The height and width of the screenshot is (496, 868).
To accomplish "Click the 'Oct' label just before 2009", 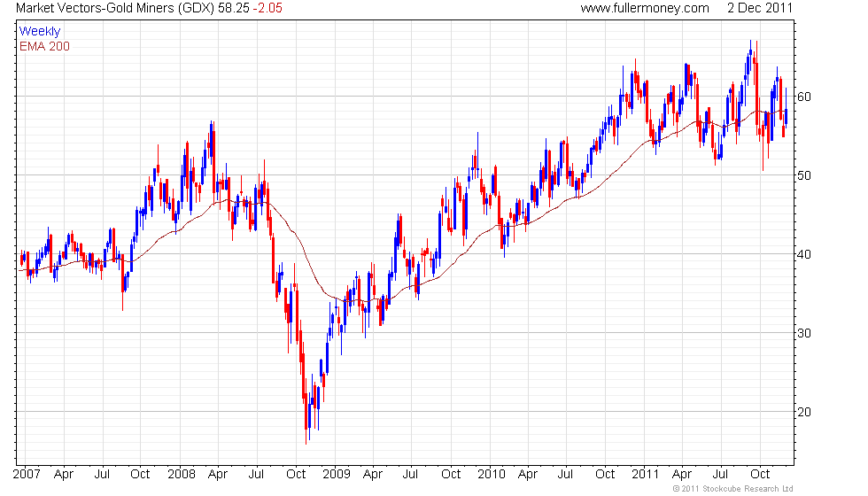I will click(x=296, y=475).
